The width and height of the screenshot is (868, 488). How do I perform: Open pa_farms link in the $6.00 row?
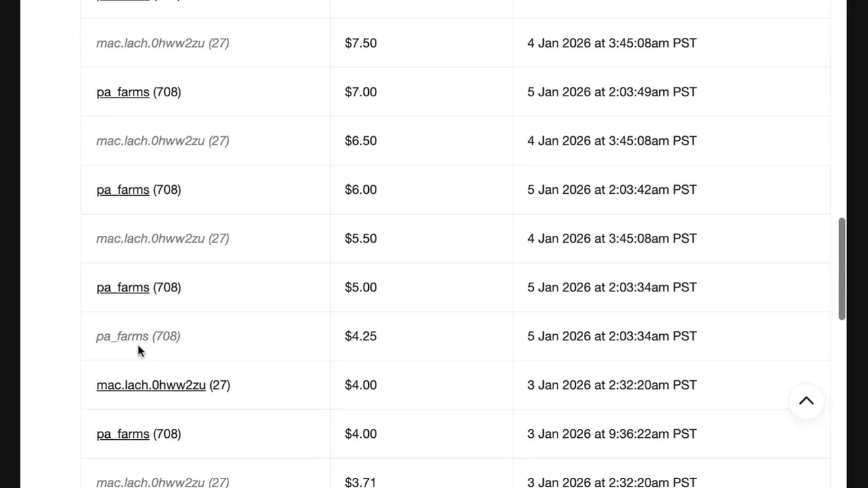(x=123, y=190)
